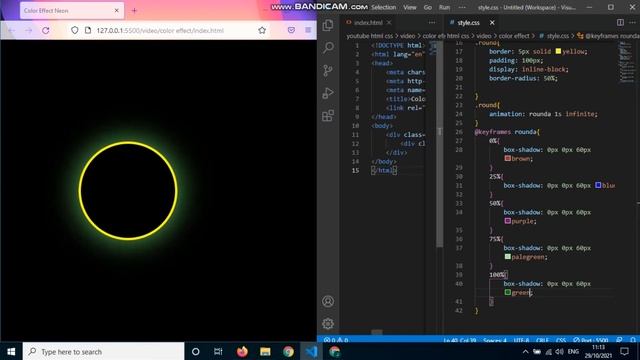Click the @keyframes rounda breadcrumb

(608, 36)
